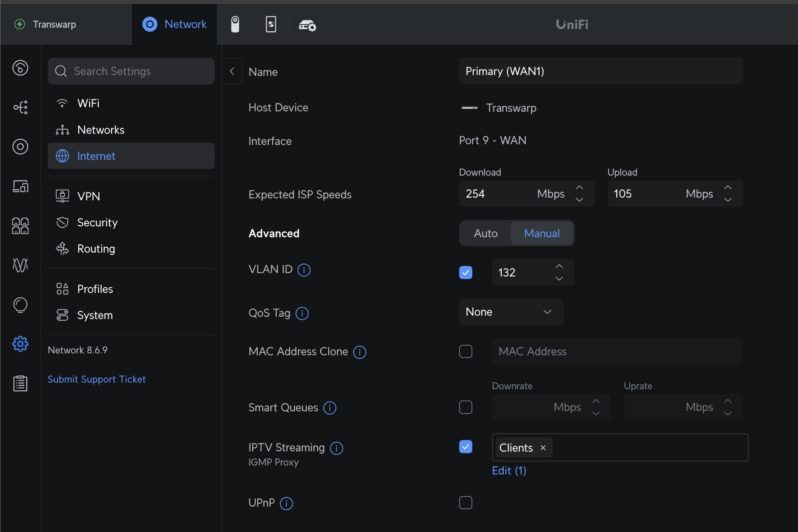Open the System settings section

[x=131, y=315]
